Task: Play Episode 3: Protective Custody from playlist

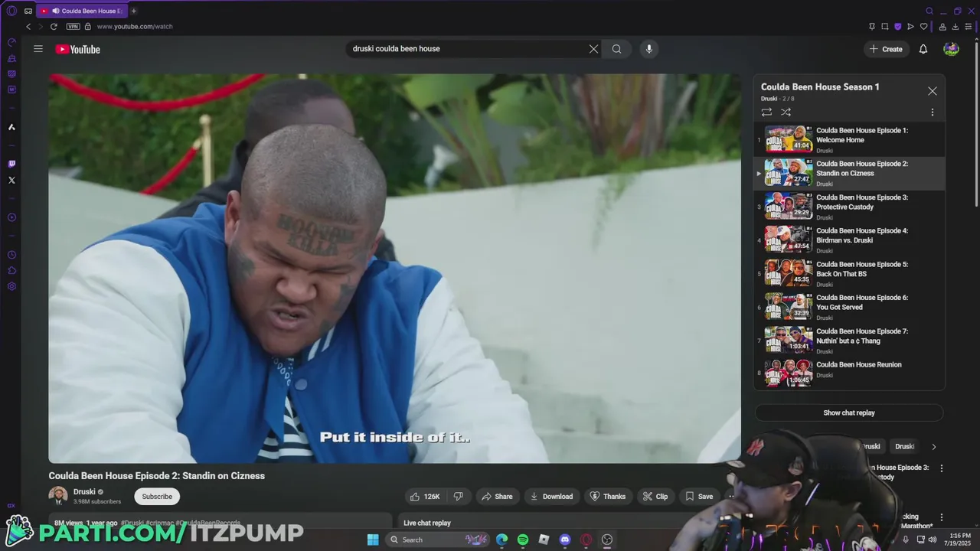Action: click(x=849, y=207)
